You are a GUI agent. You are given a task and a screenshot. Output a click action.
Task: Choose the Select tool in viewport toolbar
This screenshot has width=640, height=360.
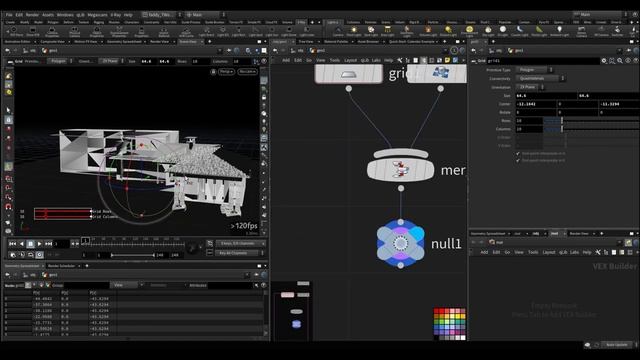(8, 110)
